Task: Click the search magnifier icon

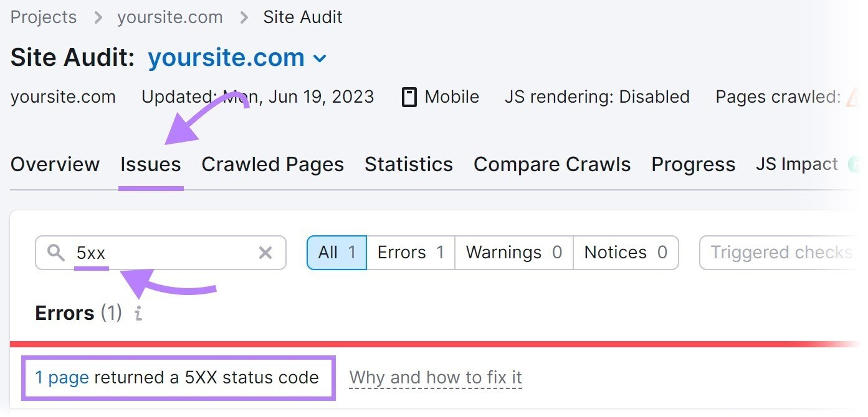Action: [55, 252]
